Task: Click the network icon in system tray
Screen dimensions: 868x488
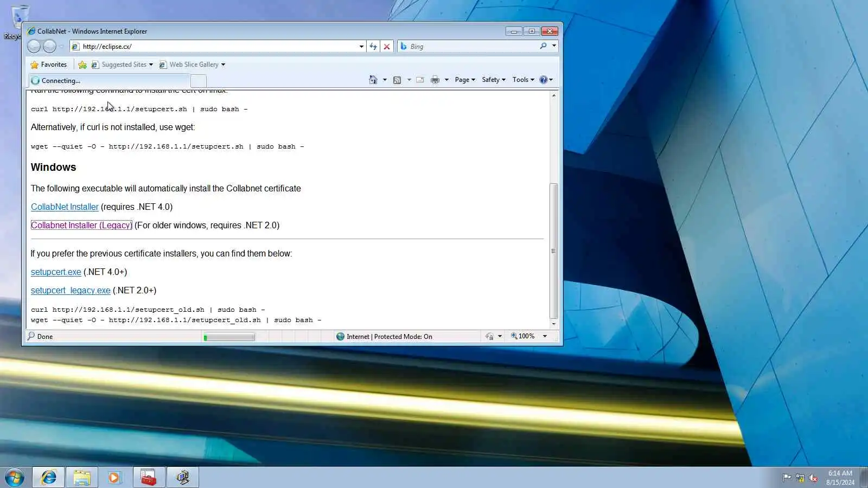Action: pyautogui.click(x=800, y=478)
